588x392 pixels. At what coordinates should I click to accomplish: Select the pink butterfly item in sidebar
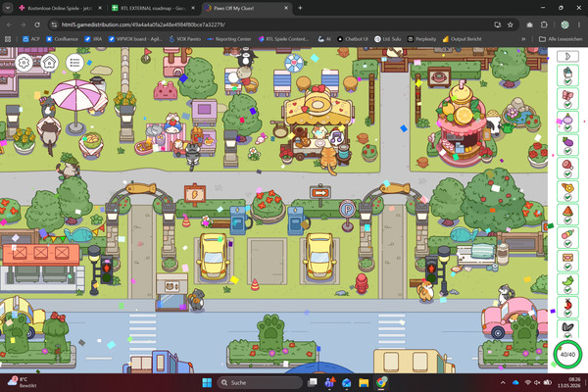(x=567, y=98)
